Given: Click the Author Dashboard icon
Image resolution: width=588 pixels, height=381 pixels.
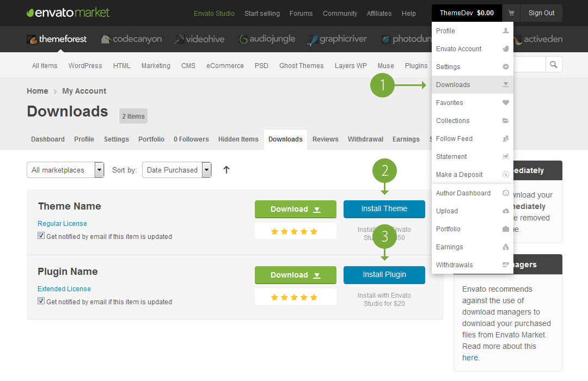Looking at the screenshot, I should (505, 193).
